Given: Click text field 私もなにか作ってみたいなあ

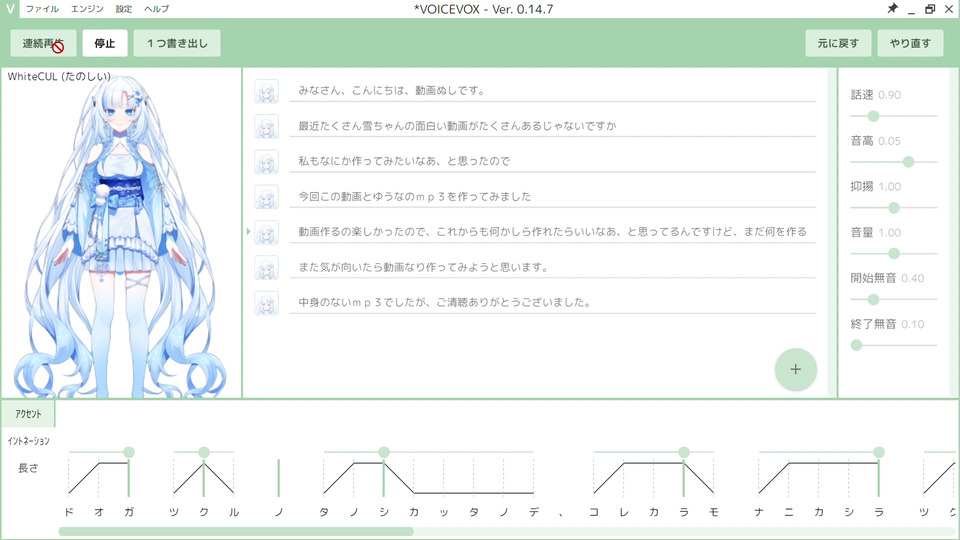Looking at the screenshot, I should coord(552,162).
